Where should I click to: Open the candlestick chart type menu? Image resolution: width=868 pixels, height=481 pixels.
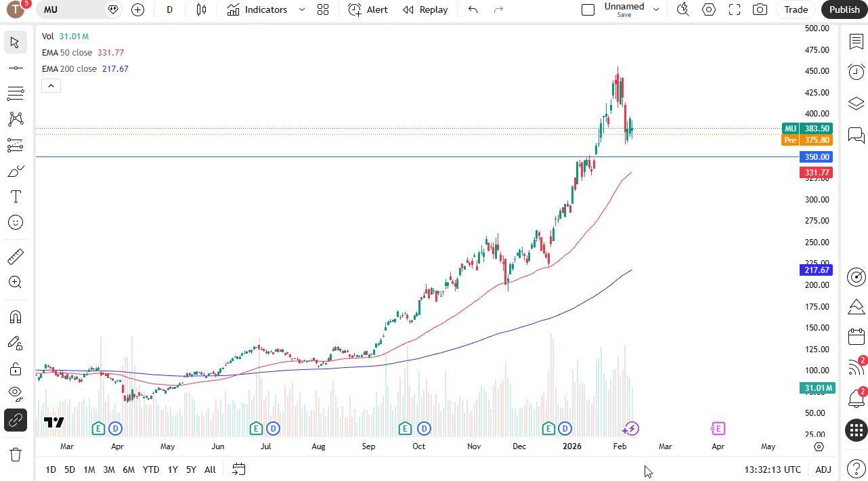tap(201, 9)
